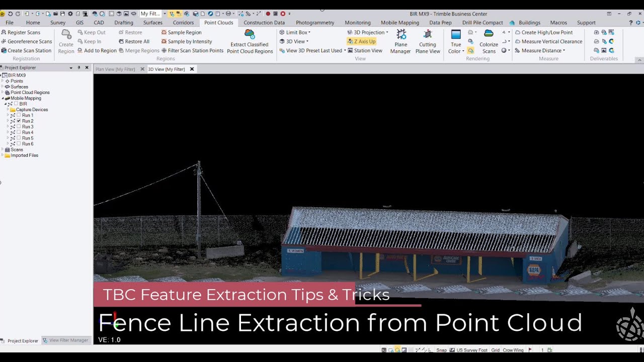Click the project settings gear icon
Image resolution: width=644 pixels, height=362 pixels.
point(70,14)
